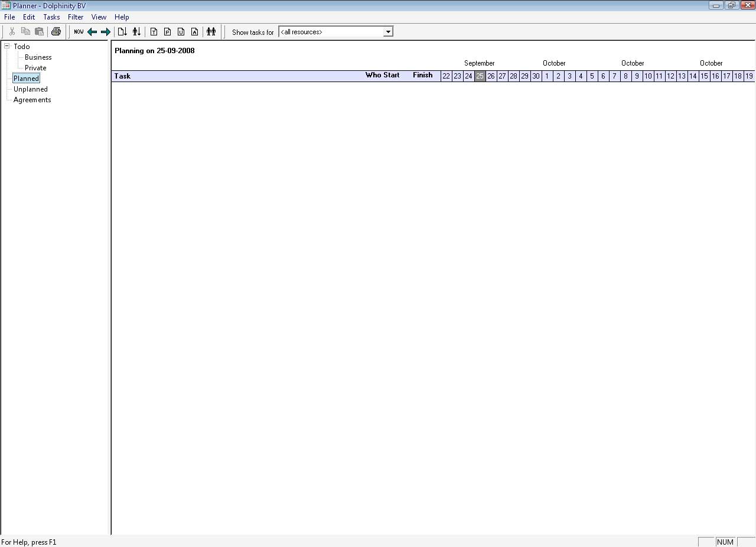Click the T page toolbar icon
756x547 pixels.
coord(154,32)
